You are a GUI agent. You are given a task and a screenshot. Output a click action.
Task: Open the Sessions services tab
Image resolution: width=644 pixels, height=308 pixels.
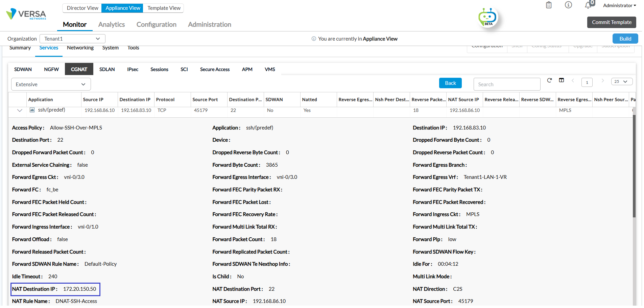click(159, 69)
